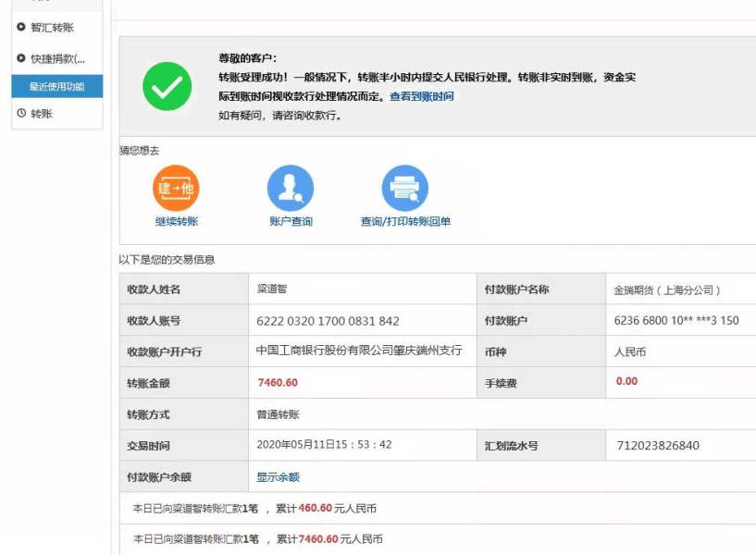Click the transaction time 2020年05月11日 value
This screenshot has width=756, height=555.
(x=324, y=445)
